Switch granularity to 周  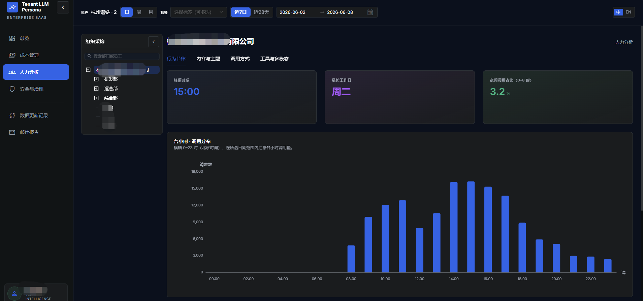tap(139, 12)
